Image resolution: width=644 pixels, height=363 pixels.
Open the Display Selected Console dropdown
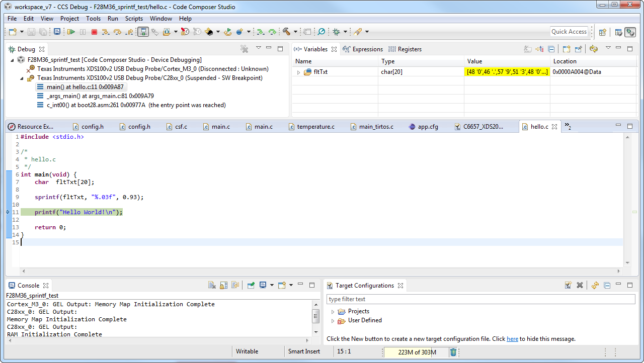coord(271,285)
